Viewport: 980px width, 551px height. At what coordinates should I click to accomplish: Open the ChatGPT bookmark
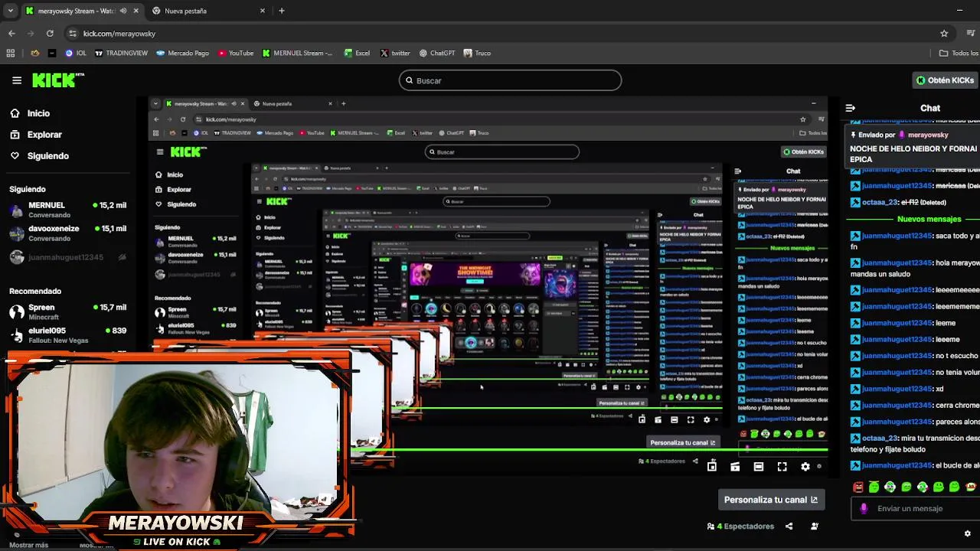point(437,54)
